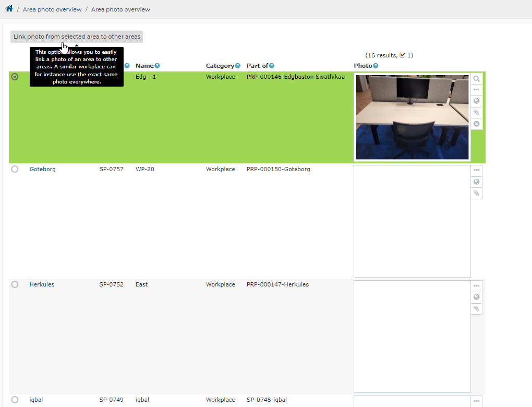The width and height of the screenshot is (532, 407).
Task: Click the Name column header
Action: tap(144, 66)
